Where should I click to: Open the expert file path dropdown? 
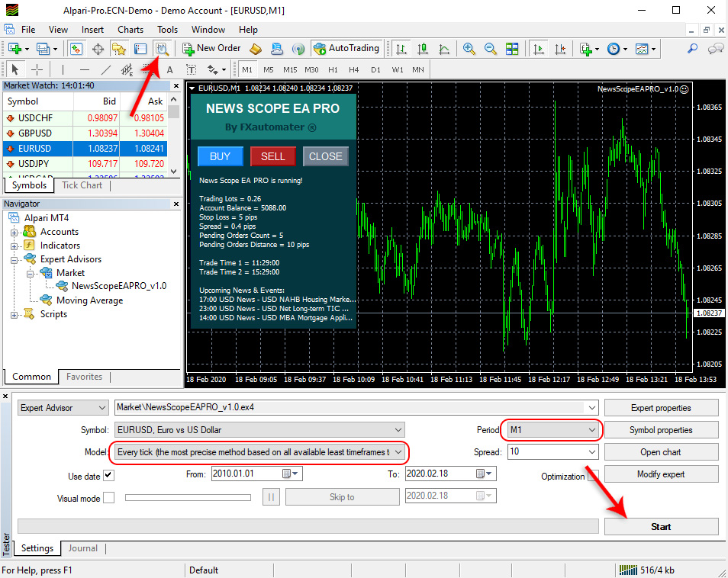tap(356, 407)
